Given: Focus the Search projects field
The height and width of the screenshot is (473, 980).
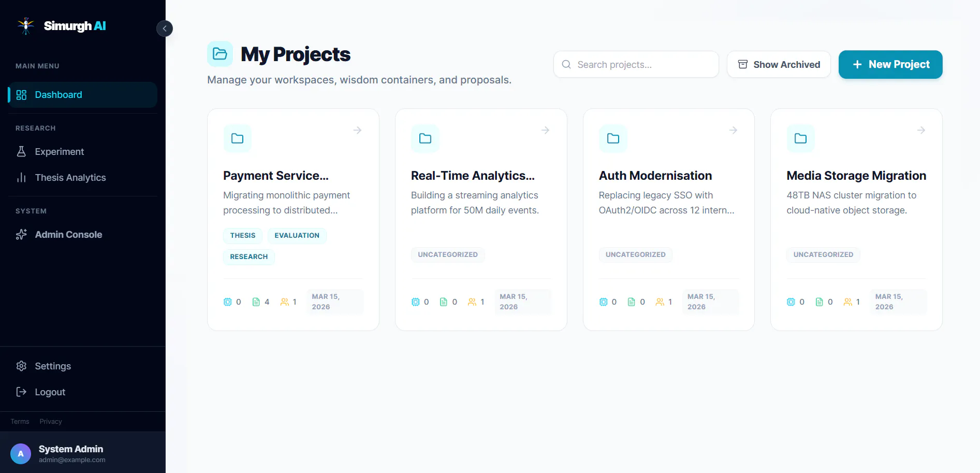Looking at the screenshot, I should click(x=636, y=64).
